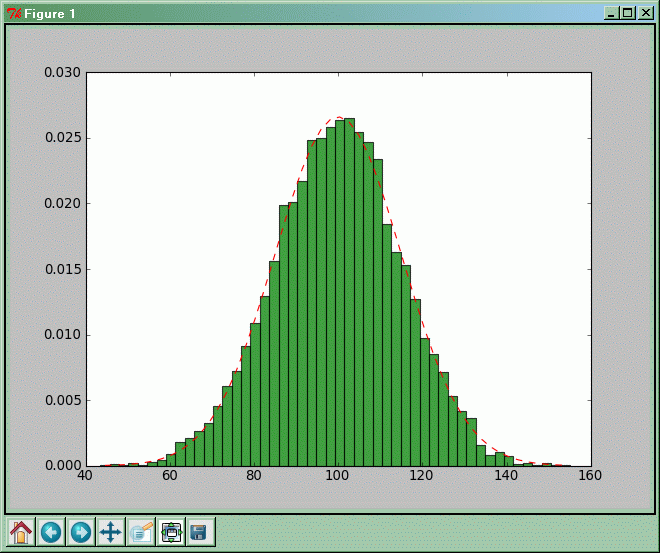The image size is (660, 553).
Task: Go forward to next view
Action: pos(81,532)
